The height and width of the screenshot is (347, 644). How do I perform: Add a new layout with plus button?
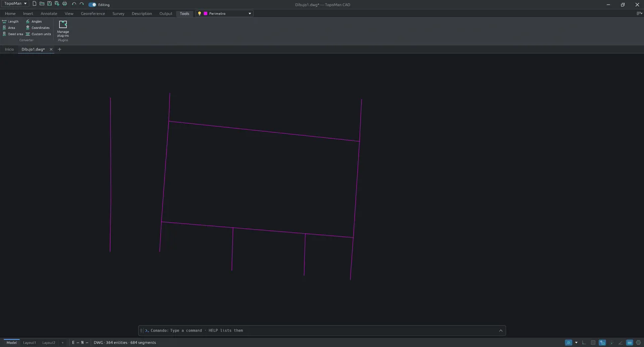pyautogui.click(x=62, y=342)
